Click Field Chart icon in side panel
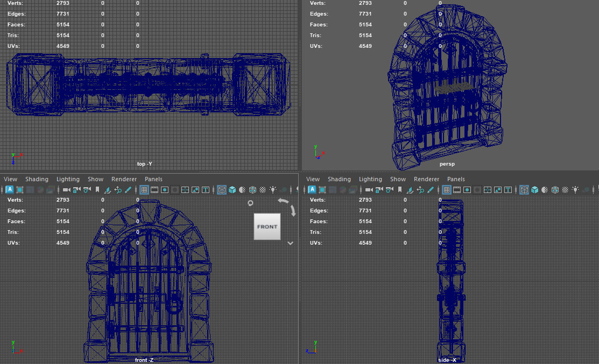This screenshot has height=364, width=599. coord(488,190)
